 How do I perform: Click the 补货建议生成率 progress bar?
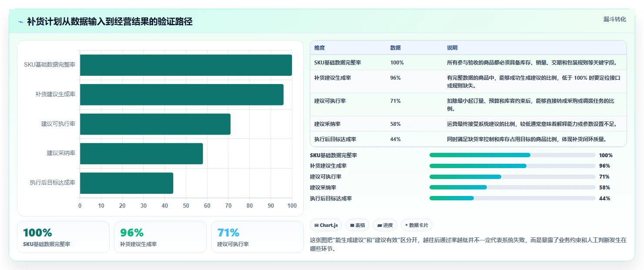tap(512, 166)
